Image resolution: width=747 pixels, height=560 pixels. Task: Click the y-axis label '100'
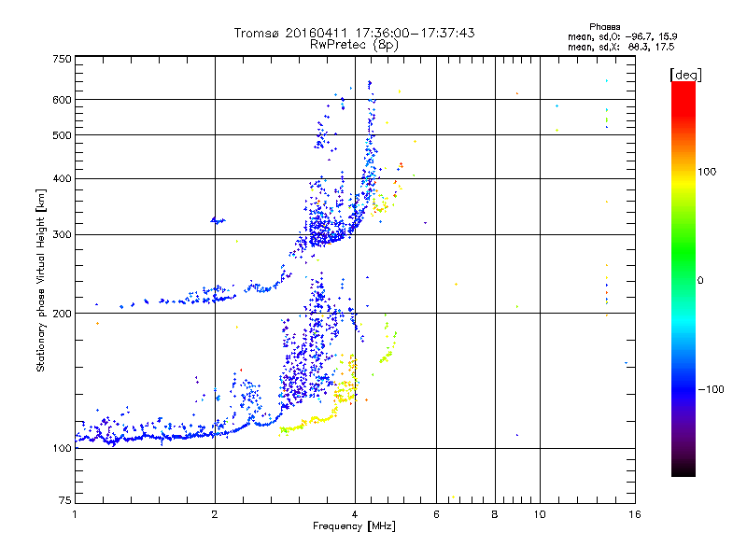click(63, 449)
